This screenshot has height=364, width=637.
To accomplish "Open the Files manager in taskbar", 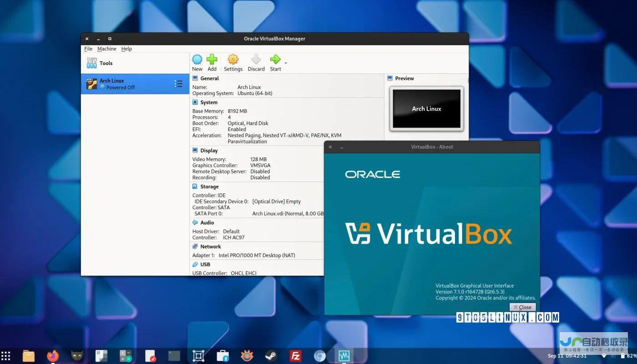I will click(28, 356).
